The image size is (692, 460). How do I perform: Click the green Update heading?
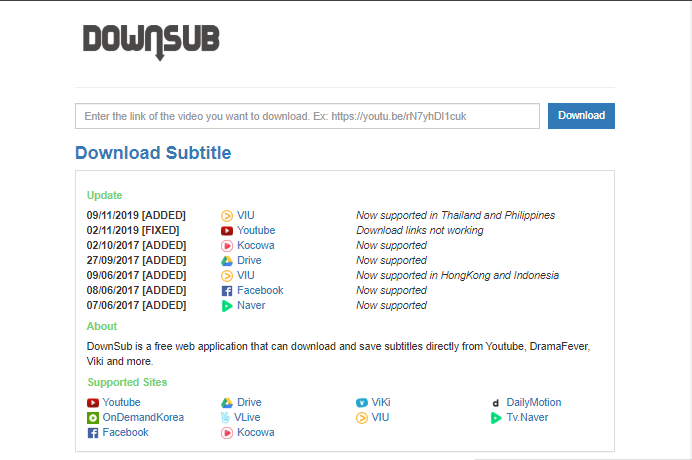pos(105,195)
